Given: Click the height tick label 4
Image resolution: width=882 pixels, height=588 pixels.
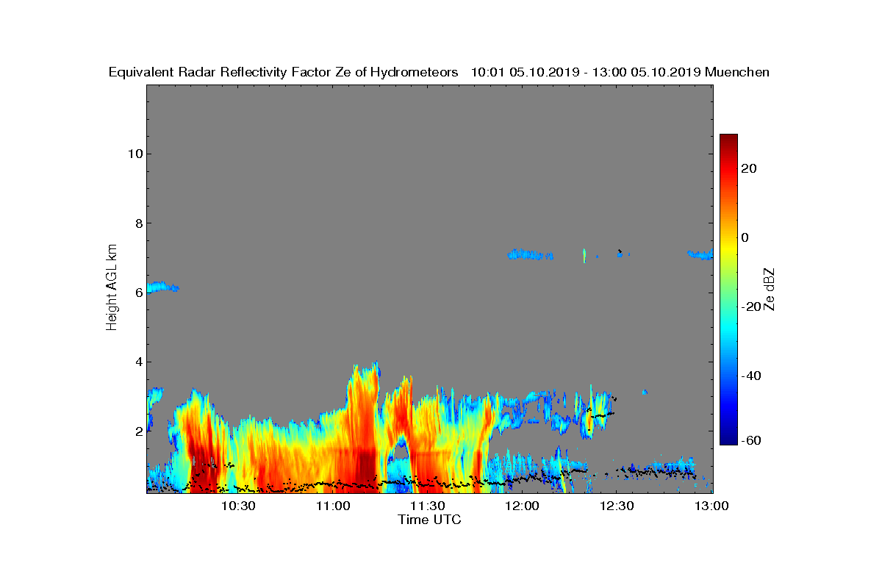Looking at the screenshot, I should pyautogui.click(x=138, y=362).
